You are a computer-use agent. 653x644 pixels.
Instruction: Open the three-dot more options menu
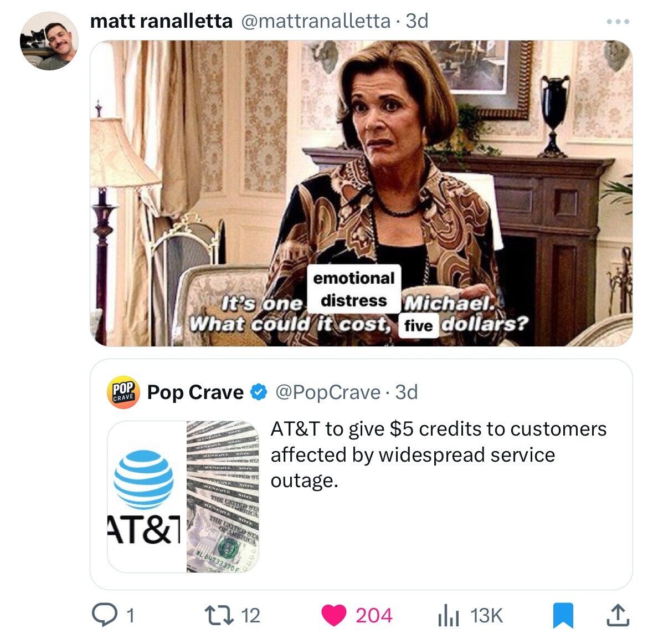point(618,21)
